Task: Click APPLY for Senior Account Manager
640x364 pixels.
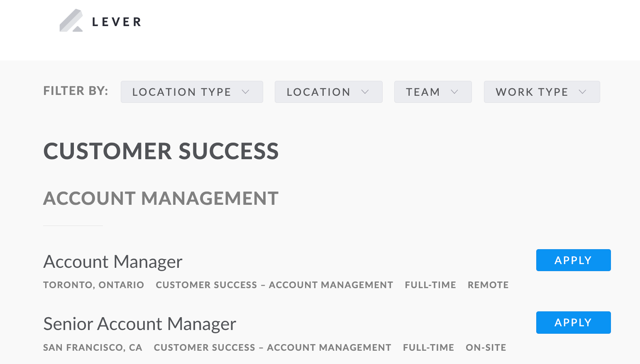Action: (x=573, y=322)
